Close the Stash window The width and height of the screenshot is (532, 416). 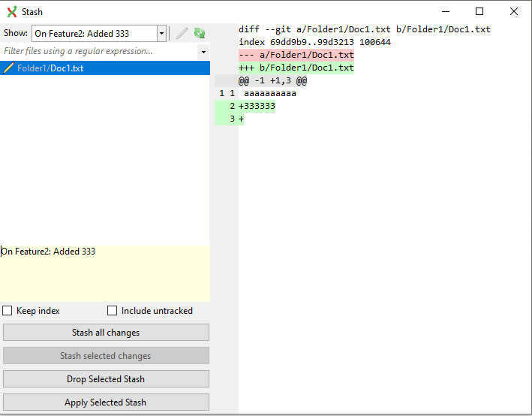click(514, 11)
